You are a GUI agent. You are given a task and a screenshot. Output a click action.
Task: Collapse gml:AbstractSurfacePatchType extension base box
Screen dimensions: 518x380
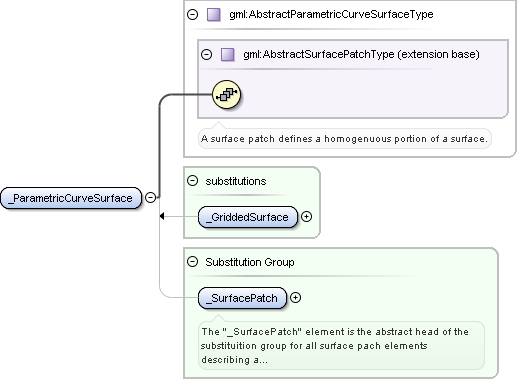(207, 54)
